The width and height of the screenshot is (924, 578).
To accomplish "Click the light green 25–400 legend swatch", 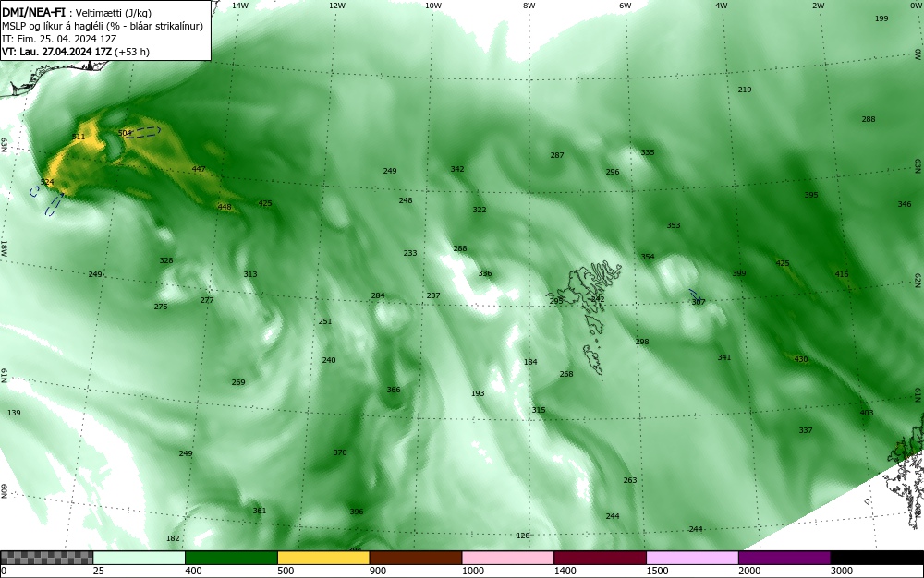I will (x=140, y=558).
